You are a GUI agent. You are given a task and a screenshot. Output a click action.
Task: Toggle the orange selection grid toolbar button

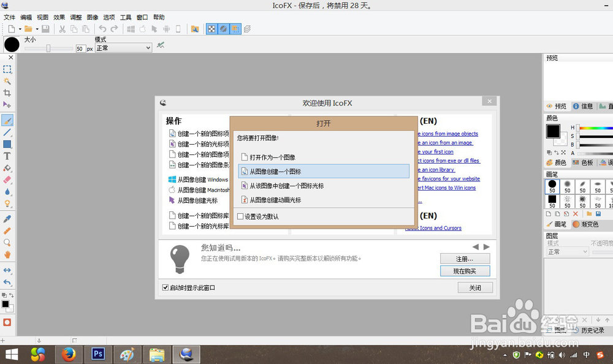235,29
